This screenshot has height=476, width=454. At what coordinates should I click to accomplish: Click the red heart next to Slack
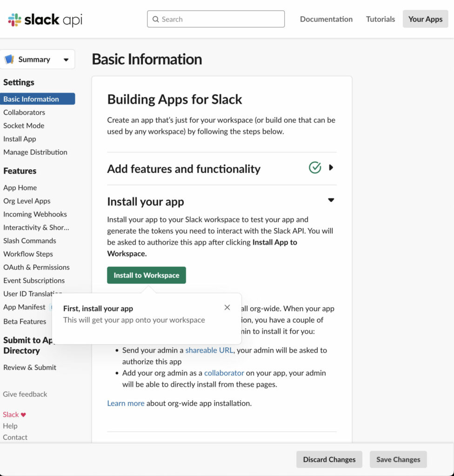pyautogui.click(x=23, y=415)
